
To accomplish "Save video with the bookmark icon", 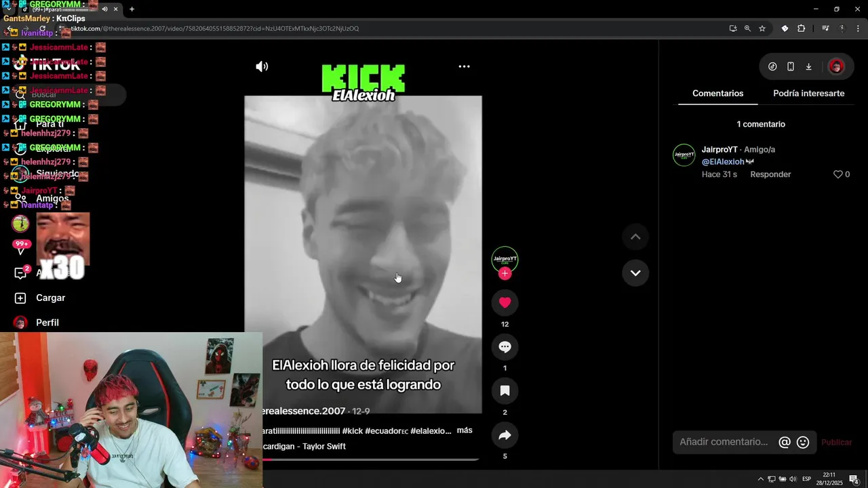I will coord(505,390).
